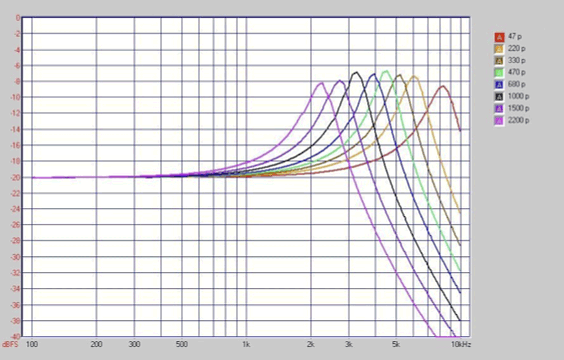The height and width of the screenshot is (360, 564).
Task: Click the 10kHz frequency axis label
Action: (x=461, y=345)
